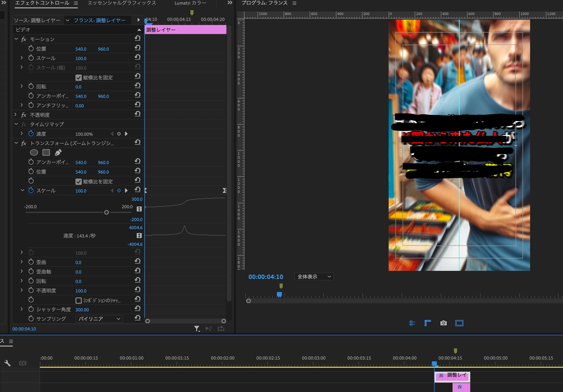Select the ellipse mask tool under Transform
The image size is (563, 392).
click(x=34, y=153)
